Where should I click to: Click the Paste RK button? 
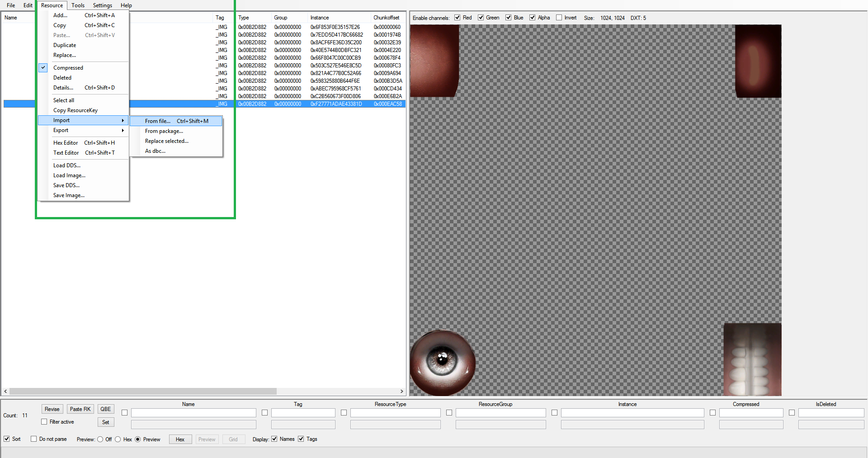coord(80,409)
